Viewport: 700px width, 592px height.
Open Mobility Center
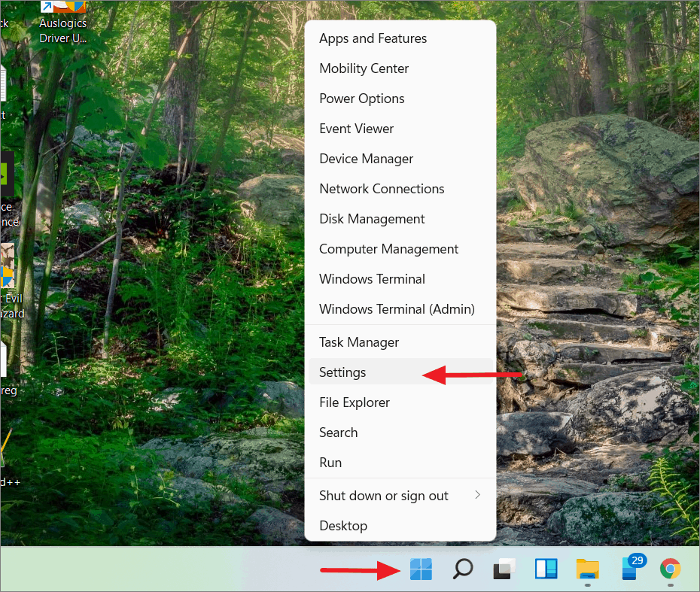[x=364, y=68]
